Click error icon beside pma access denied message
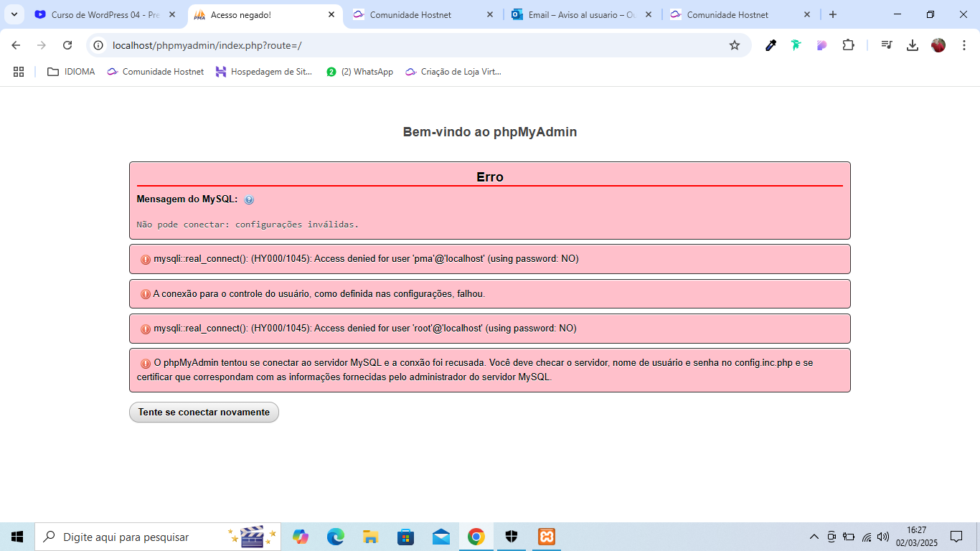The width and height of the screenshot is (980, 551). point(146,259)
